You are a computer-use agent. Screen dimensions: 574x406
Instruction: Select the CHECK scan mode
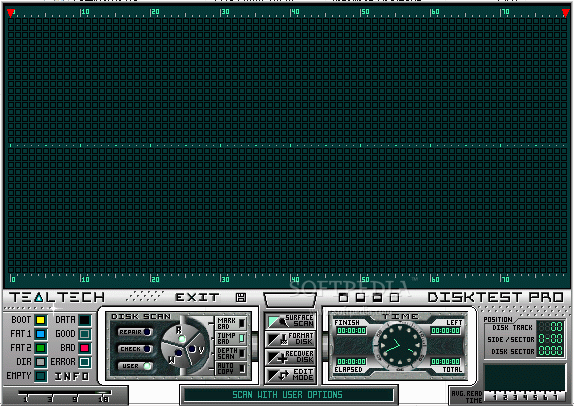[135, 349]
